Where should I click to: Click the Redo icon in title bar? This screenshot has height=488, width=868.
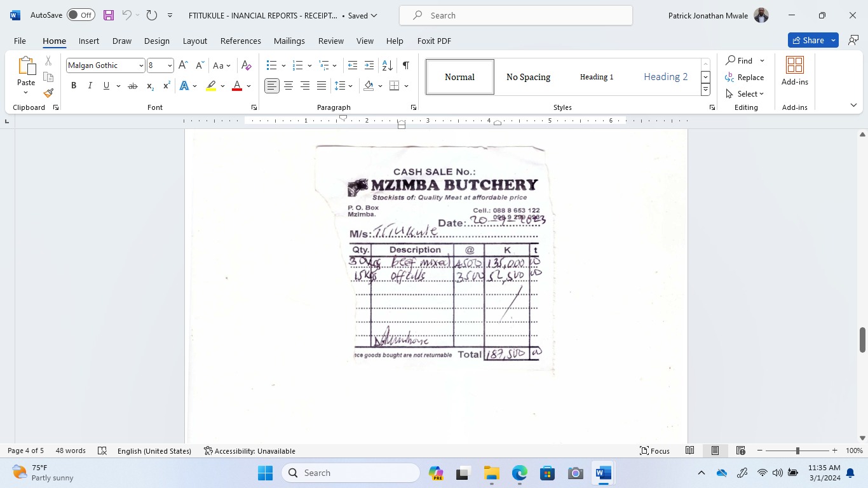(151, 15)
